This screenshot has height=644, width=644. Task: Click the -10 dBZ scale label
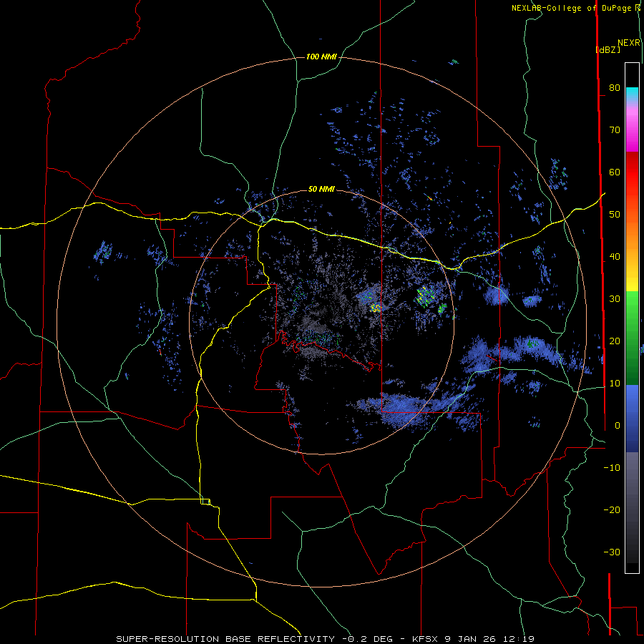[612, 467]
